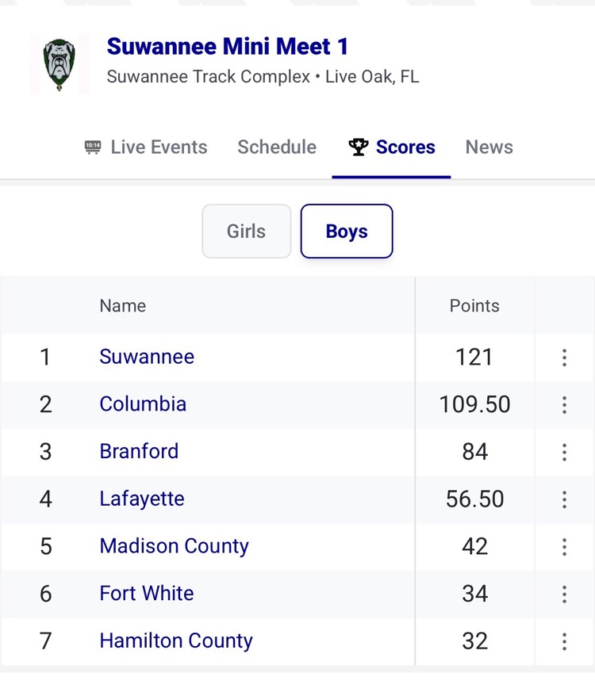Open three-dot menu for Columbia
The height and width of the screenshot is (700, 595).
click(x=564, y=405)
